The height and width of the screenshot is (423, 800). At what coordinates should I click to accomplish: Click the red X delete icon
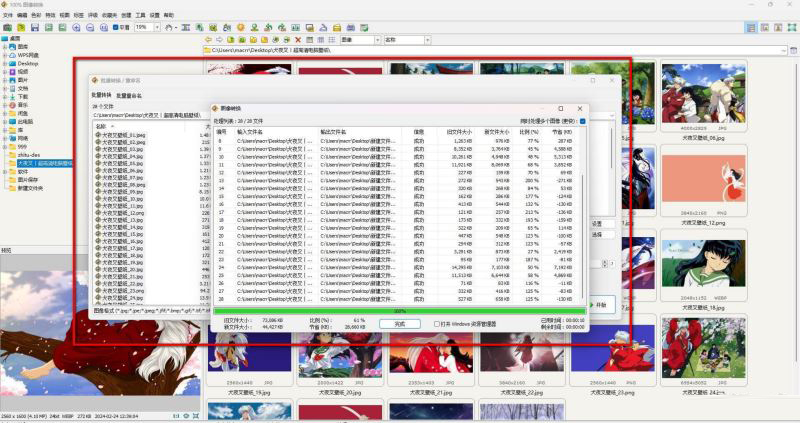(298, 39)
